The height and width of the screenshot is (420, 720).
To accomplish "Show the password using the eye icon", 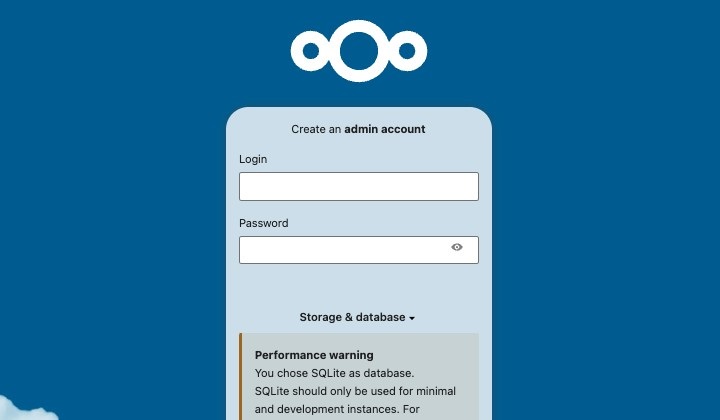I will (x=457, y=247).
